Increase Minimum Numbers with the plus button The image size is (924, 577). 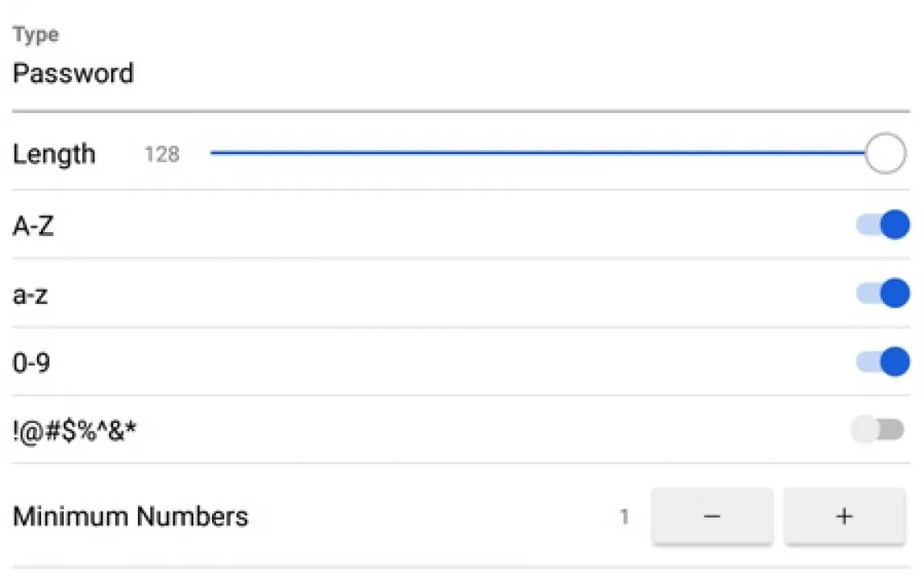[844, 517]
